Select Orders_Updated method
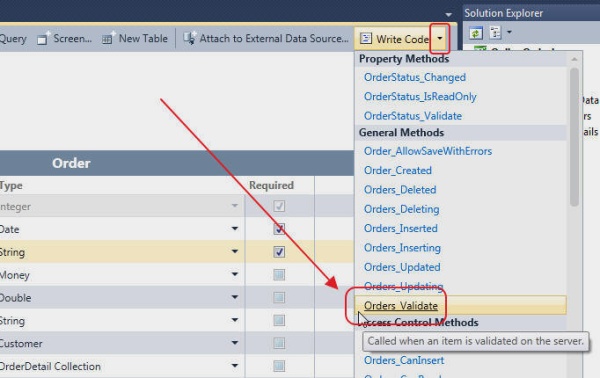The image size is (600, 378). 402,267
